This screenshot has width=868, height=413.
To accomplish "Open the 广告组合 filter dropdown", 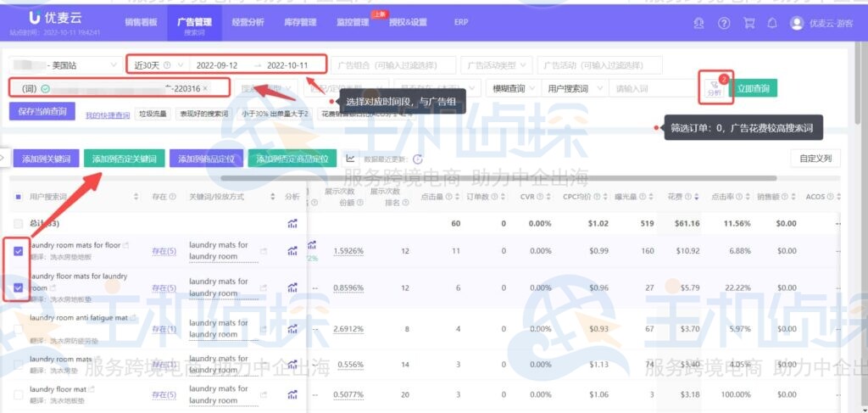I will point(393,65).
